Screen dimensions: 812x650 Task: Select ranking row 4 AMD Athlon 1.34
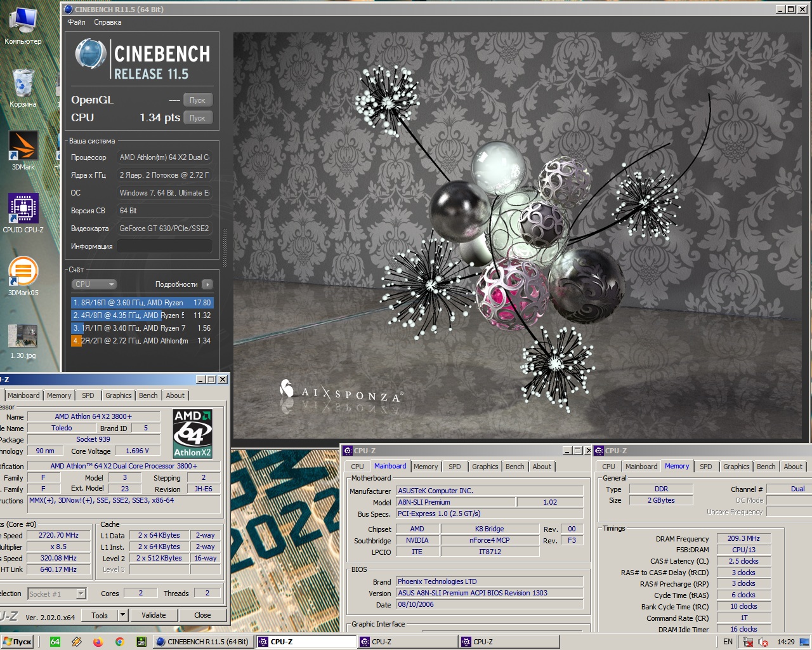(x=142, y=341)
